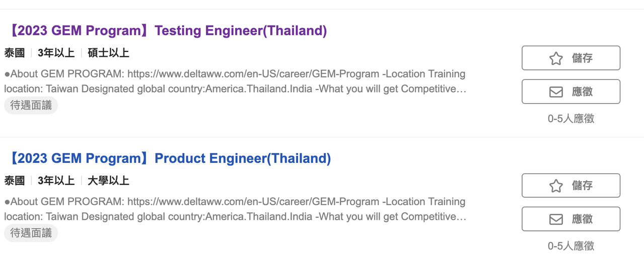Viewport: 644px width, 260px height.
Task: Click 0-5人應徵 count for Product Engineer job
Action: 571,246
